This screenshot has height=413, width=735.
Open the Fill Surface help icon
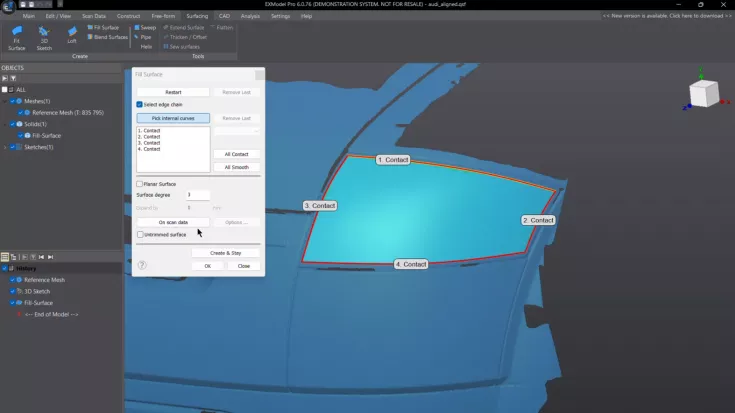click(142, 265)
